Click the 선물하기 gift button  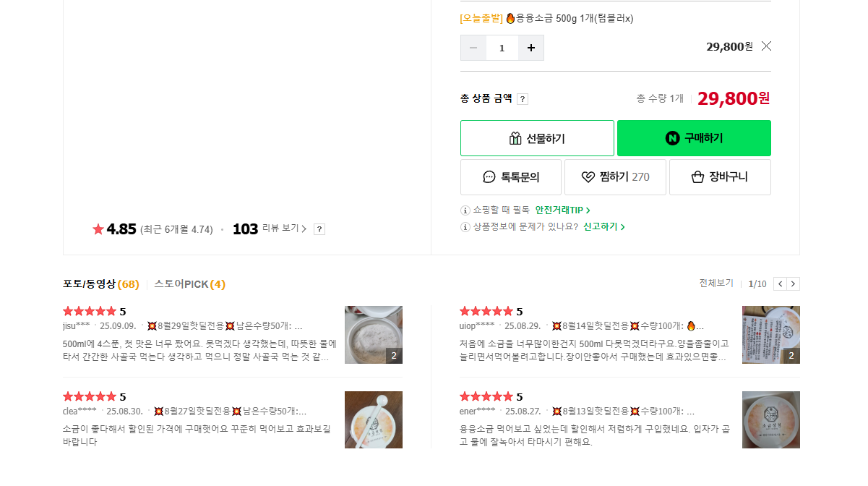pyautogui.click(x=537, y=138)
